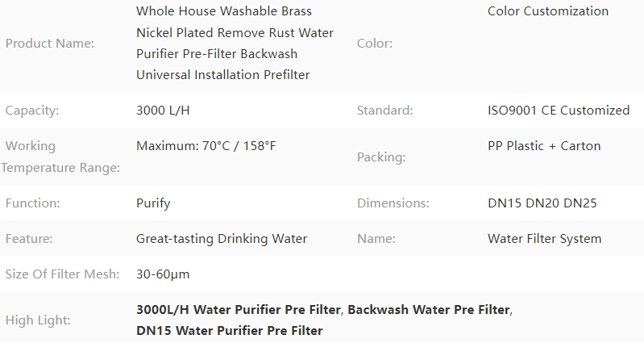Click the Color Customization value
The image size is (644, 343).
[x=548, y=11]
